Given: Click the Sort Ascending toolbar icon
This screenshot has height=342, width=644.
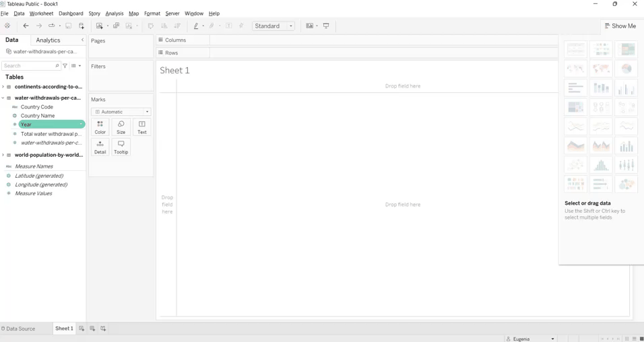Looking at the screenshot, I should point(164,26).
